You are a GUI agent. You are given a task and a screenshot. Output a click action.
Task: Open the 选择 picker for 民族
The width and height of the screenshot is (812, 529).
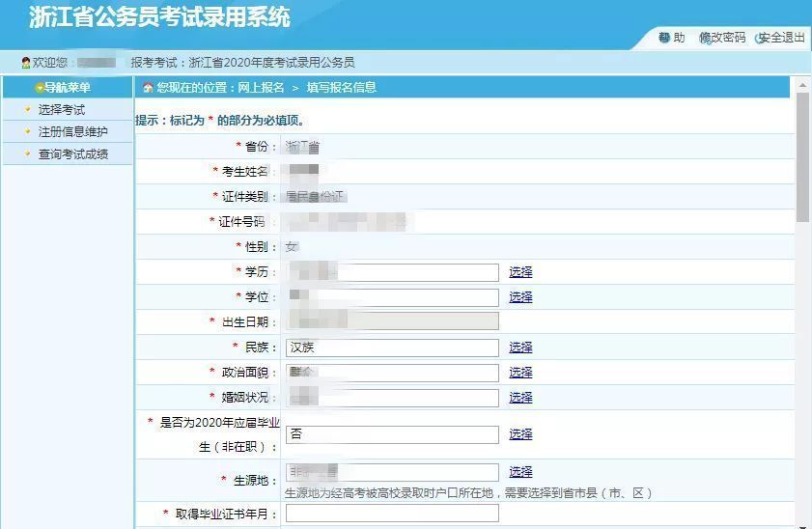tap(520, 348)
